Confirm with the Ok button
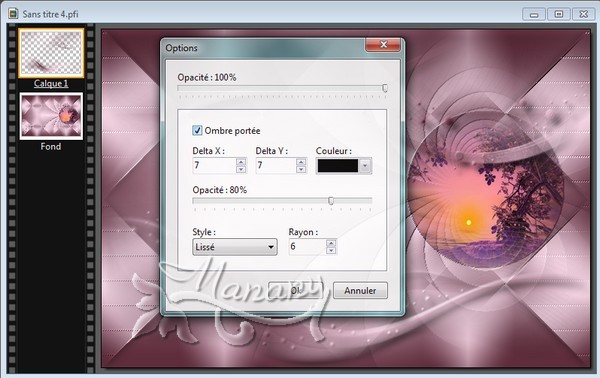 [295, 290]
